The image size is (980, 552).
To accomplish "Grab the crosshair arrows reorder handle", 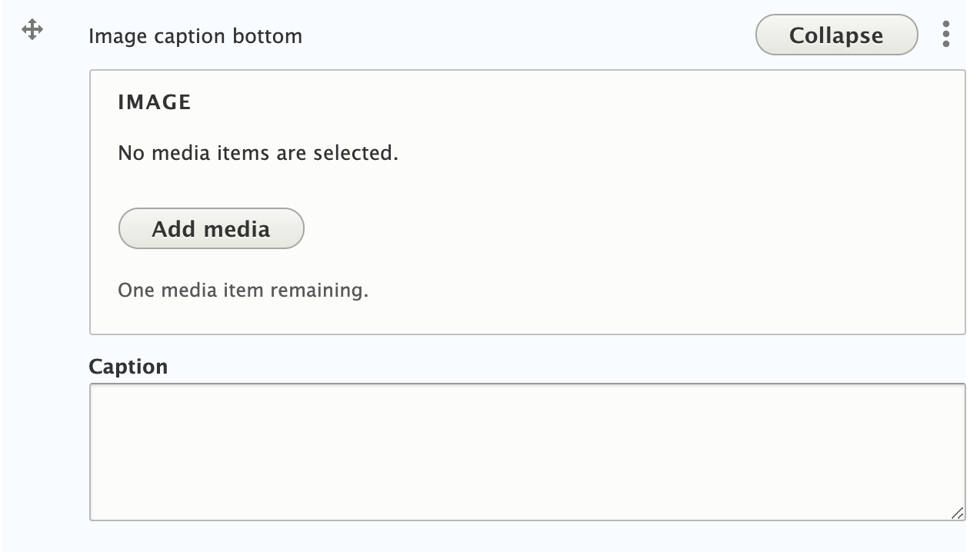I will [32, 31].
